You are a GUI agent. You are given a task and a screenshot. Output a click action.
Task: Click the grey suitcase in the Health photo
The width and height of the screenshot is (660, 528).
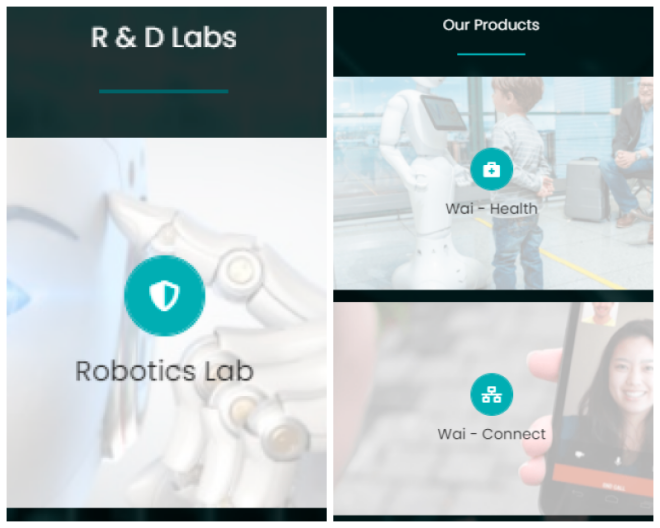coord(587,189)
